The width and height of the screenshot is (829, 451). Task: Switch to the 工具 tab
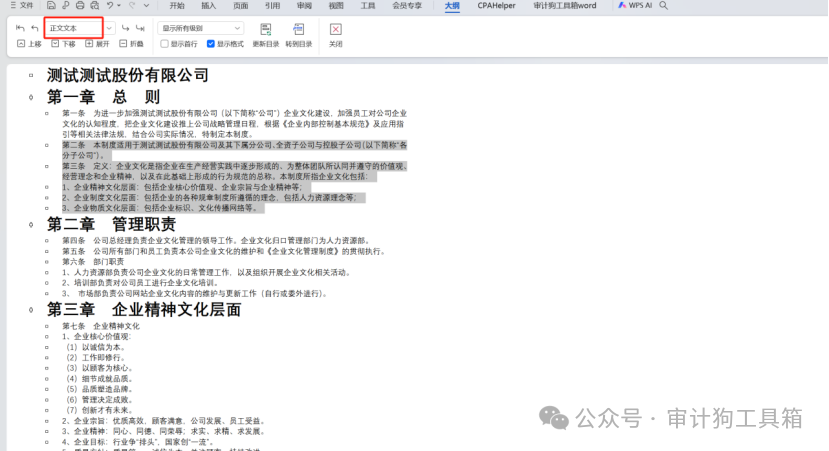pos(367,5)
